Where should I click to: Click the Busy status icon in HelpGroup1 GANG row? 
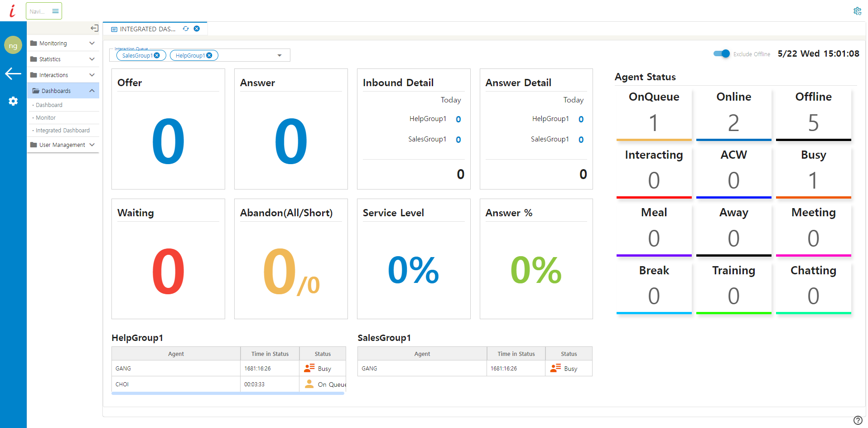coord(309,368)
